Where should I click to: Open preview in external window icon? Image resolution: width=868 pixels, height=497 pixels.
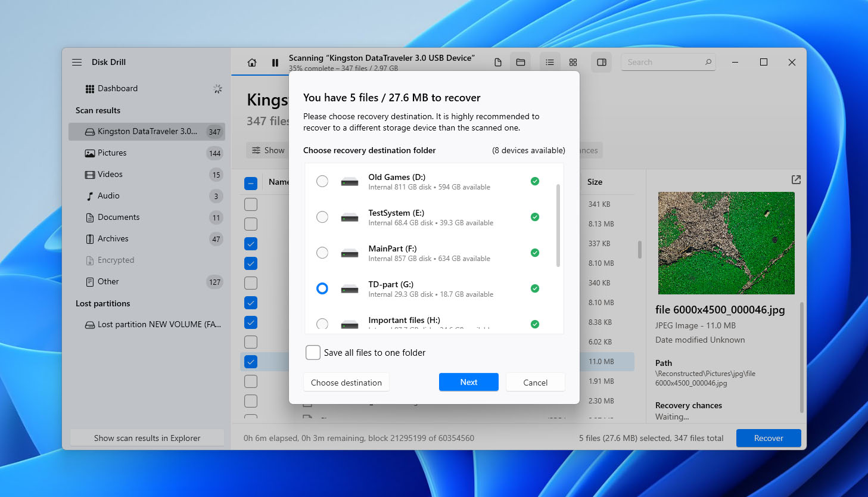point(796,179)
